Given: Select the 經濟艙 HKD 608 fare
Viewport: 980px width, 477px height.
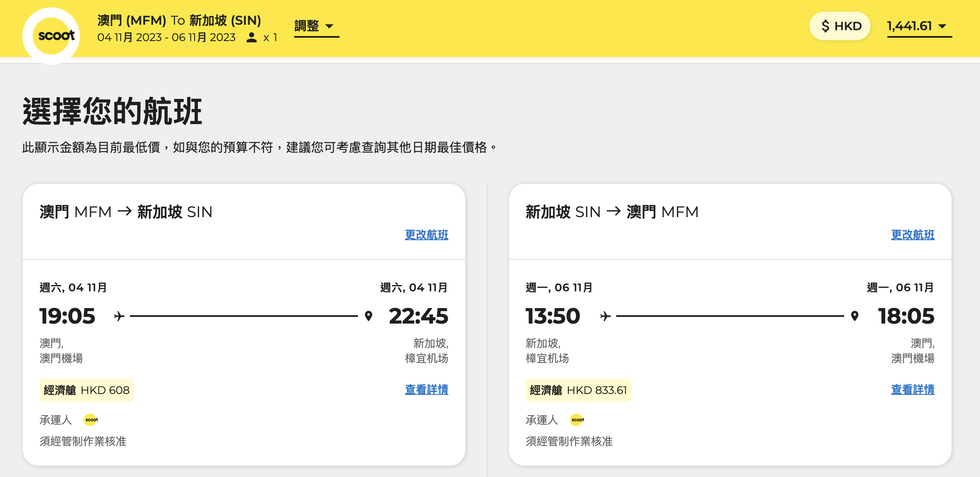Looking at the screenshot, I should click(x=86, y=390).
